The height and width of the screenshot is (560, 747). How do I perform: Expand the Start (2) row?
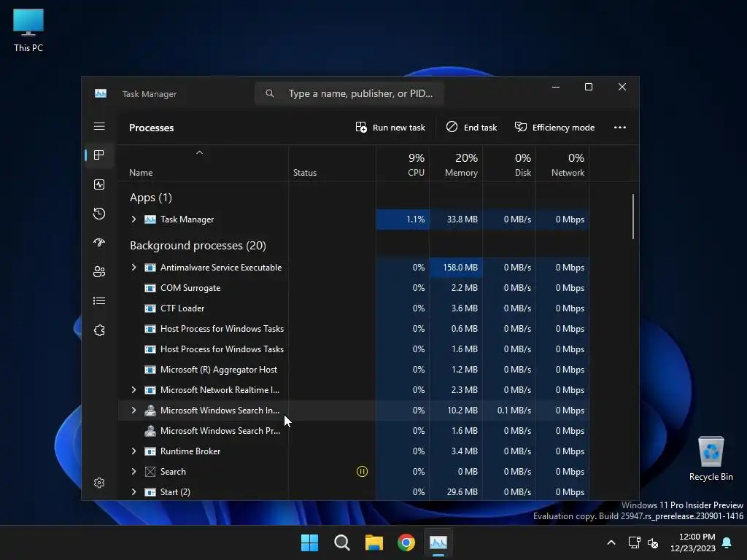[134, 492]
